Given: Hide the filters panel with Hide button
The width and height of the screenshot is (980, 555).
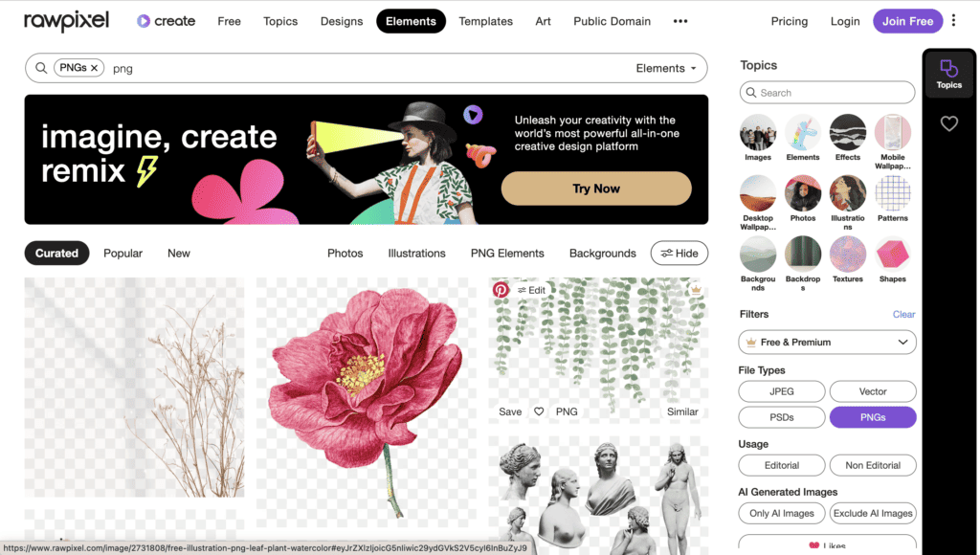Looking at the screenshot, I should pos(679,254).
